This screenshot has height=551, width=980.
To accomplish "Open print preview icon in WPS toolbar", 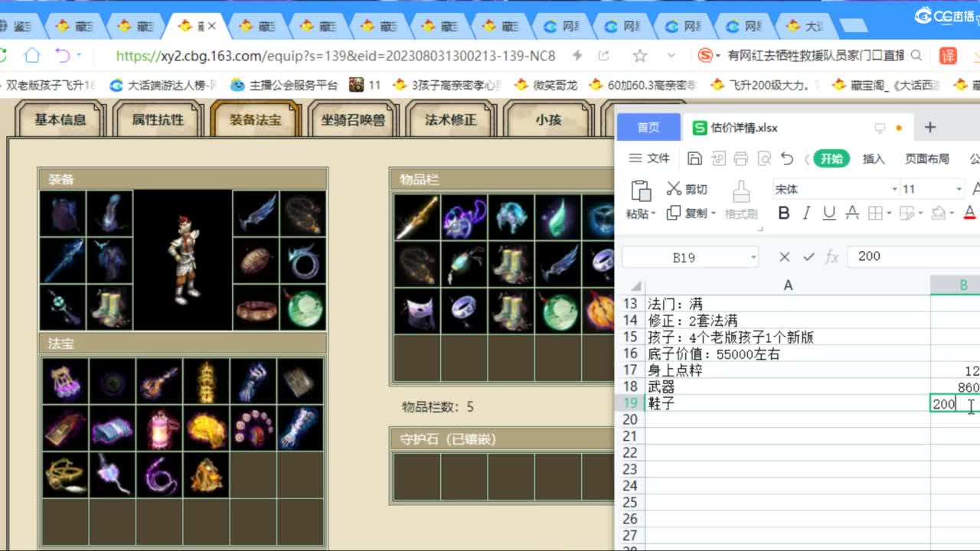I will coord(763,158).
